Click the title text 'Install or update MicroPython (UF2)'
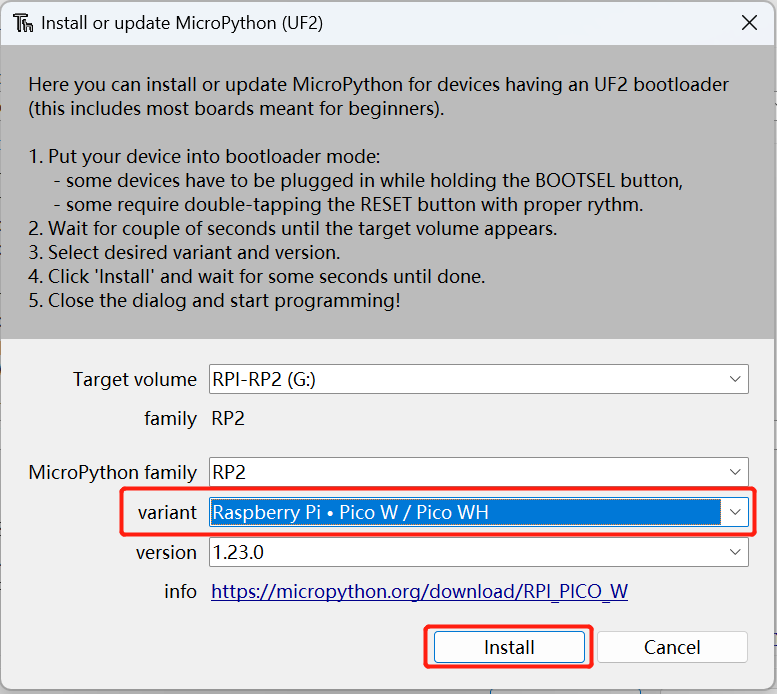This screenshot has width=777, height=694. pos(182,23)
